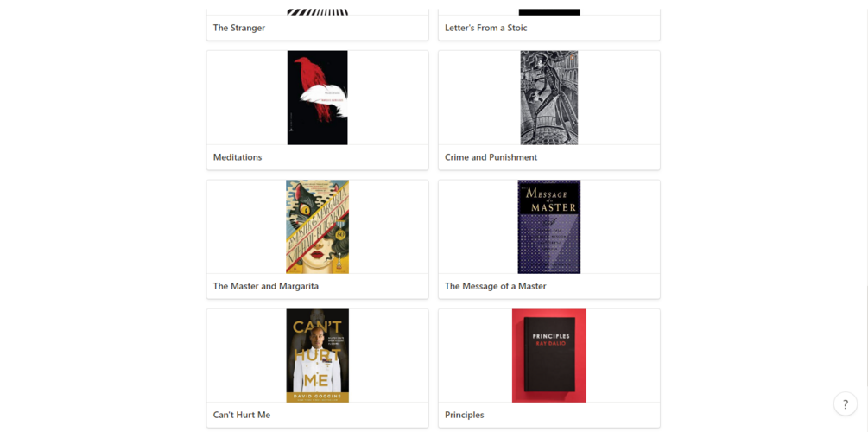Open The Message of a Master title
This screenshot has height=432, width=868.
496,286
